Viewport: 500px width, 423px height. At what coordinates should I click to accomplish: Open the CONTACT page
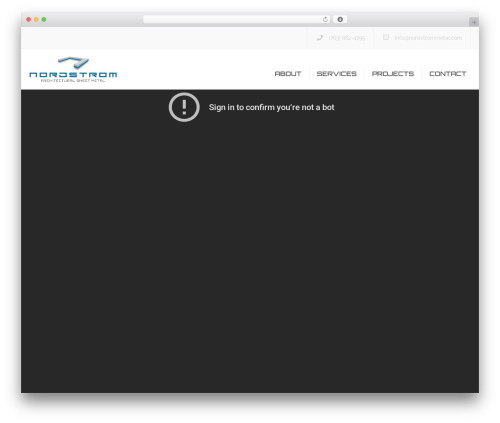point(447,74)
